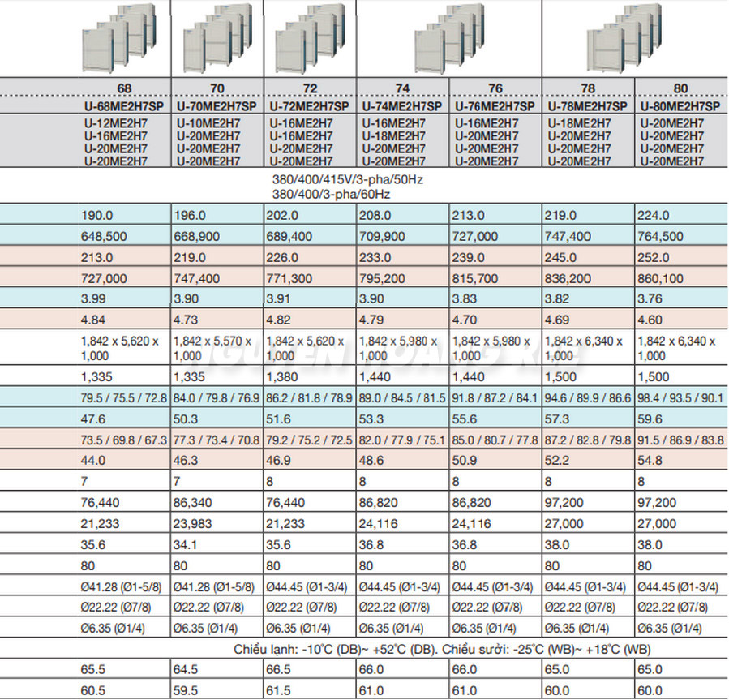Viewport: 729px width, 700px height.
Task: Select the 98.4 / 93.5 / 90.1 cell
Action: (x=681, y=397)
